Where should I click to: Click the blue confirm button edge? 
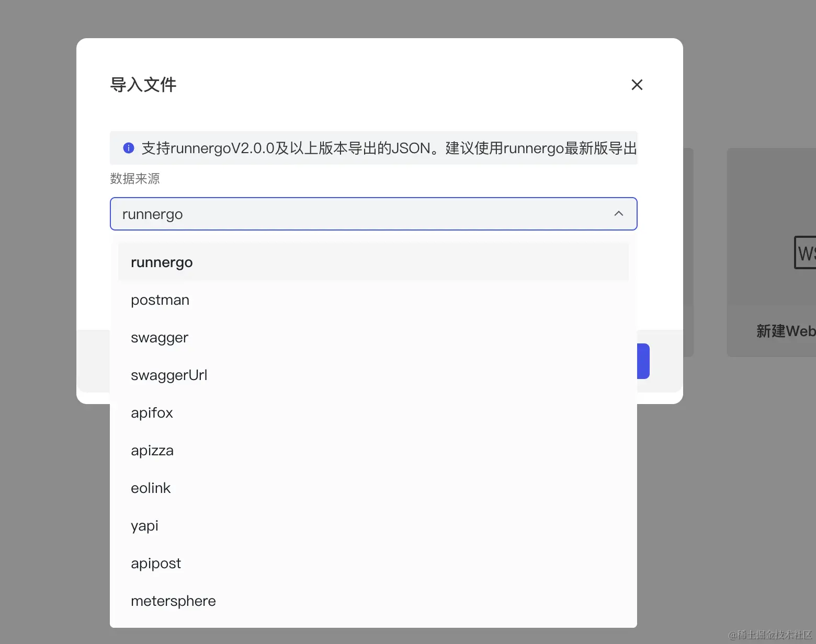(643, 361)
